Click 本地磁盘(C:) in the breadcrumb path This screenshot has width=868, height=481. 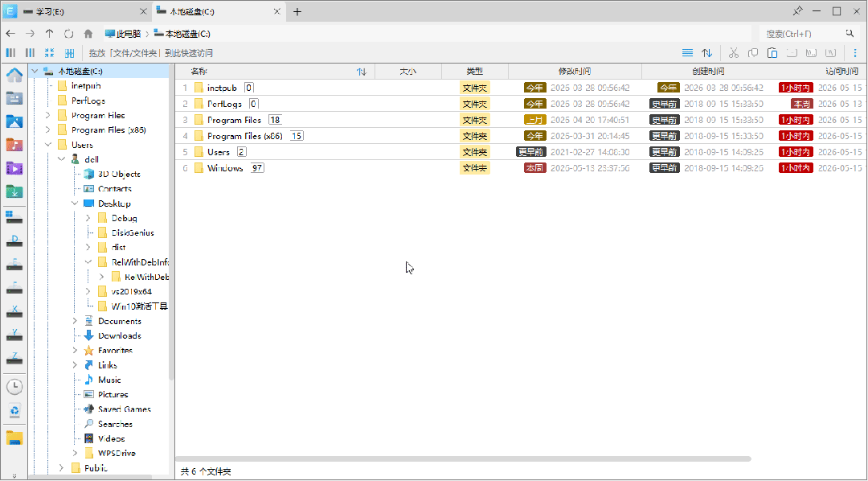click(182, 34)
